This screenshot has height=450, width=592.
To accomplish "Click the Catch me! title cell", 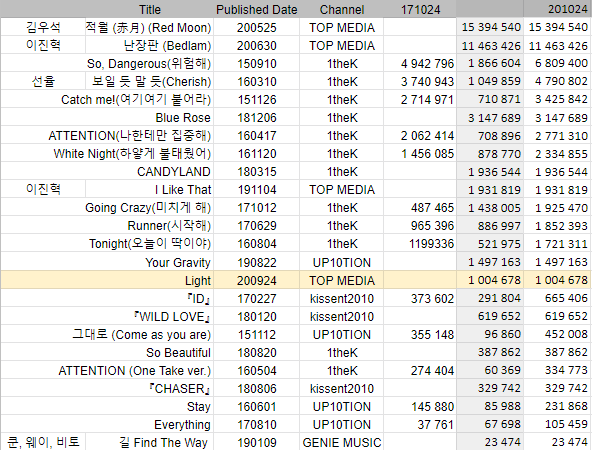I will pos(107,99).
